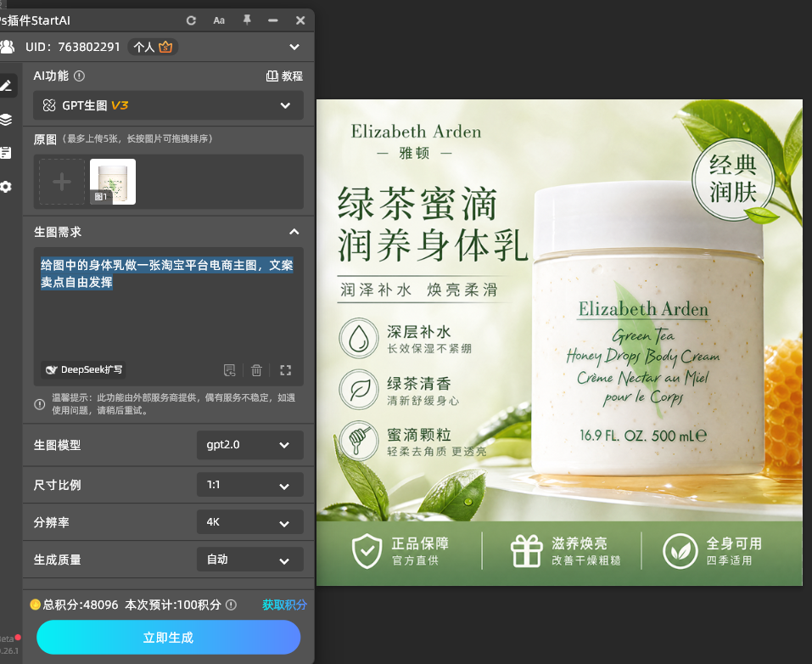This screenshot has width=812, height=664.
Task: Open the settings gear in sidebar
Action: click(x=6, y=187)
